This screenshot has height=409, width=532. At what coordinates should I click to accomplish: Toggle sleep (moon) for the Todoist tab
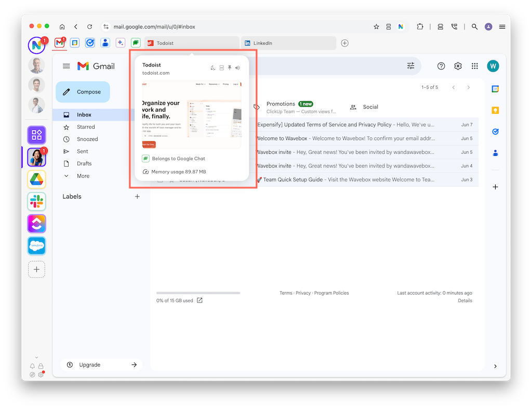(x=213, y=68)
